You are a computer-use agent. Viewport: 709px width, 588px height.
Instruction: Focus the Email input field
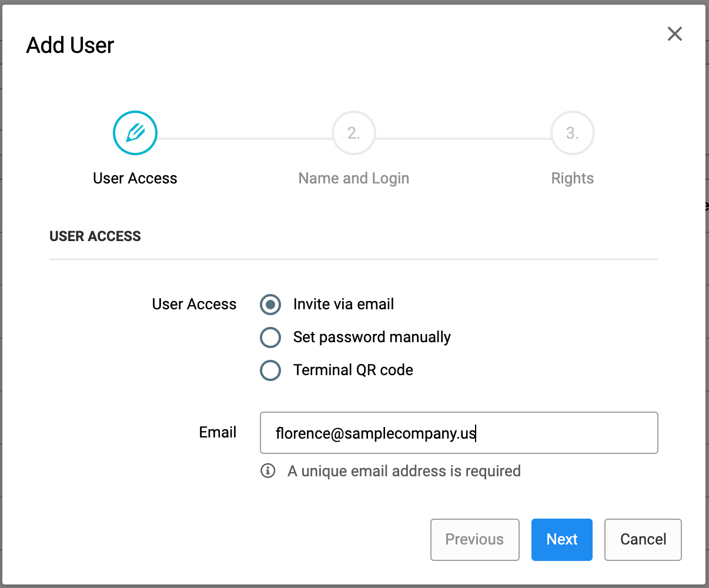pyautogui.click(x=459, y=433)
